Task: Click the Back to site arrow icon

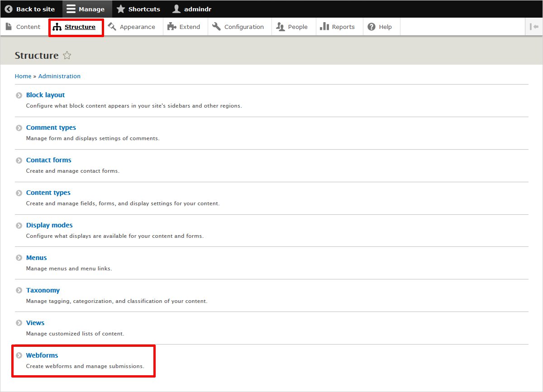Action: pos(9,9)
